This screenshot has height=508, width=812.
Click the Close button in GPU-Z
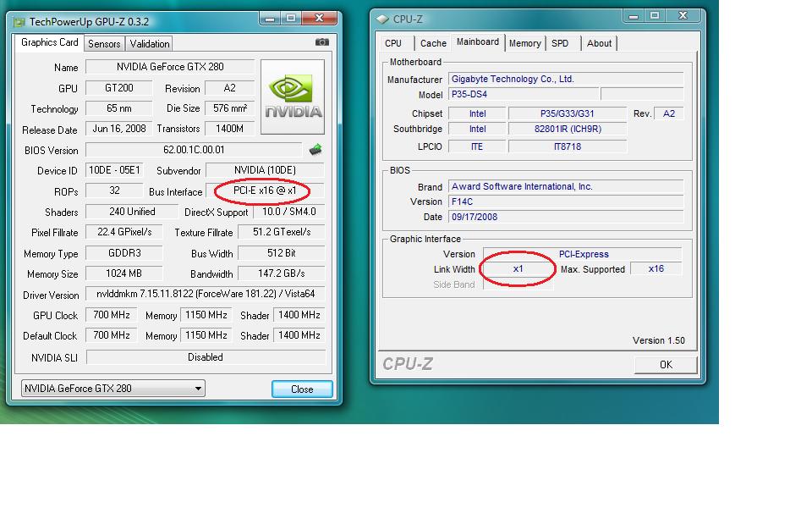[x=302, y=389]
